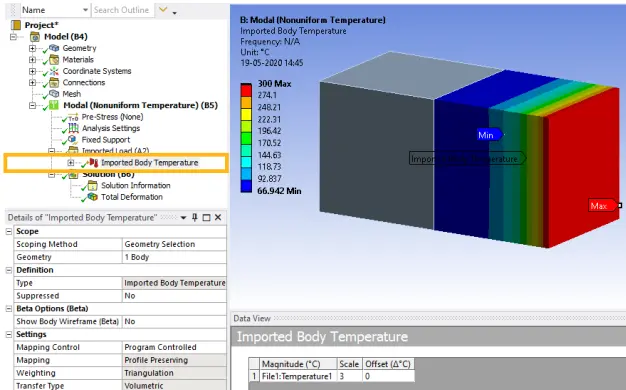
Task: Click the Mapping value Profile Preserving
Action: tap(174, 360)
